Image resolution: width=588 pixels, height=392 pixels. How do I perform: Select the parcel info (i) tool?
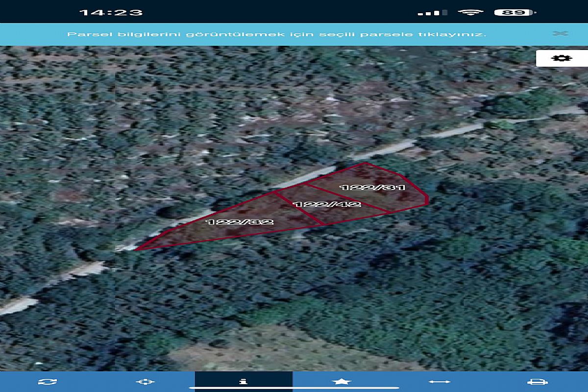(243, 381)
